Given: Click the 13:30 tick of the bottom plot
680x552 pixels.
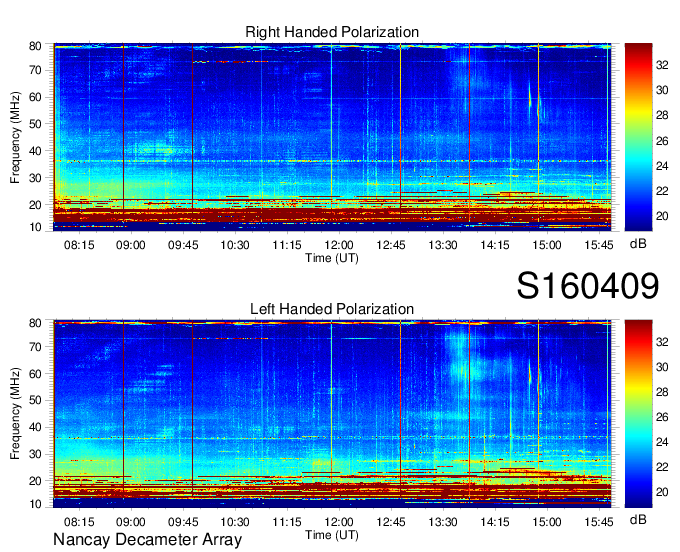Looking at the screenshot, I should tap(443, 522).
